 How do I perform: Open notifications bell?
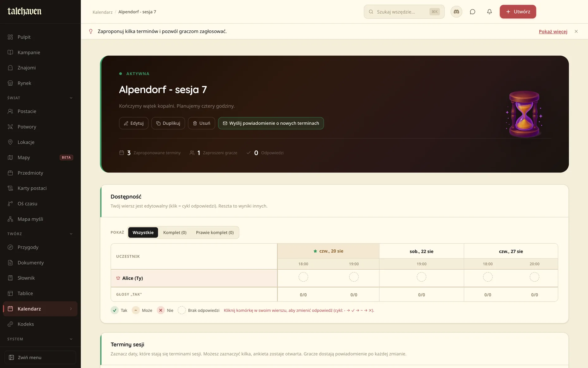point(489,12)
